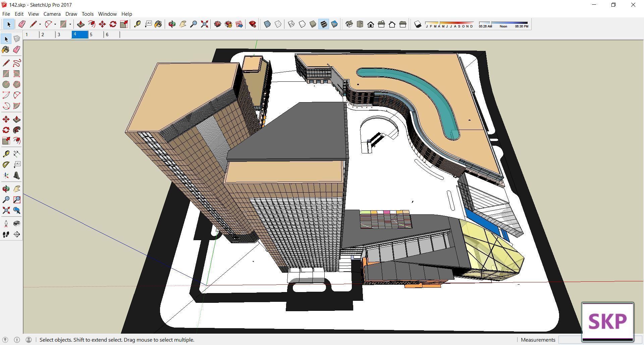This screenshot has width=644, height=345.
Task: Click the geolocation status bar icon
Action: click(5, 340)
